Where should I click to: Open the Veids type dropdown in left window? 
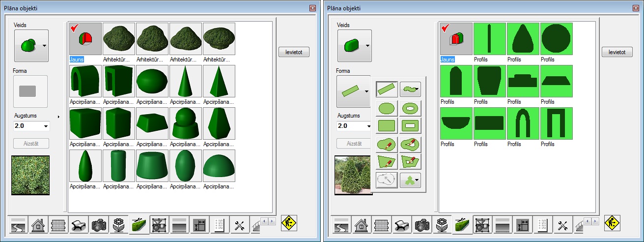pyautogui.click(x=44, y=46)
